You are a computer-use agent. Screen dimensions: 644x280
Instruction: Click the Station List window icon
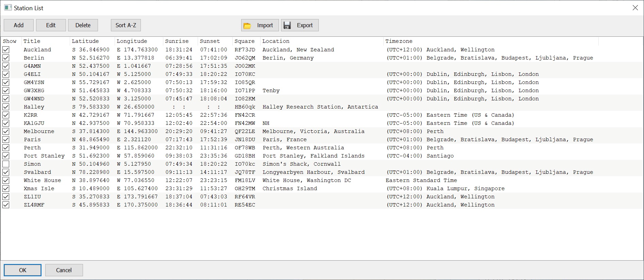click(8, 8)
